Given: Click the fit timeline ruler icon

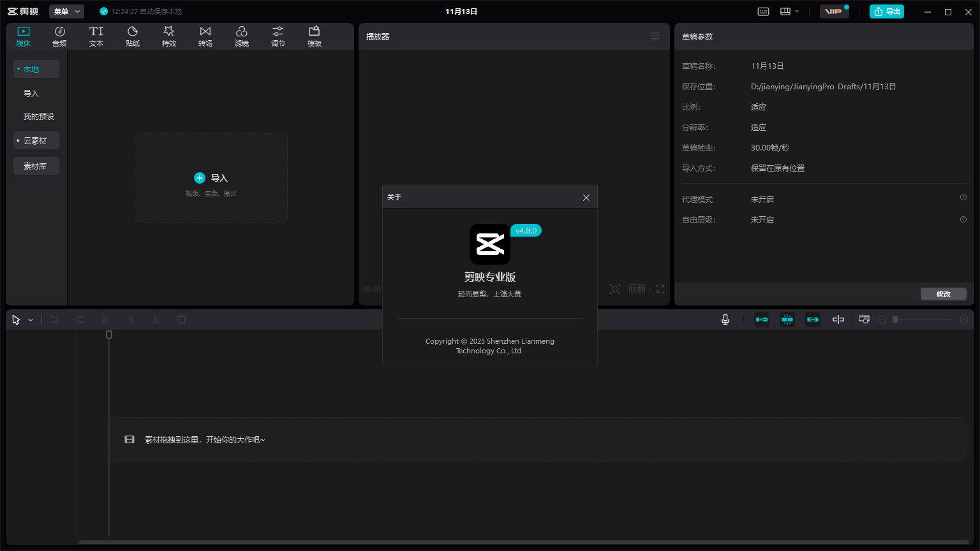Looking at the screenshot, I should [864, 320].
